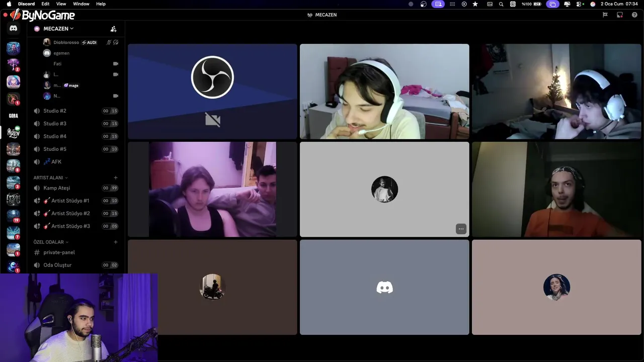Collapse the ARTIST ALANI category
Image resolution: width=644 pixels, height=362 pixels.
50,177
